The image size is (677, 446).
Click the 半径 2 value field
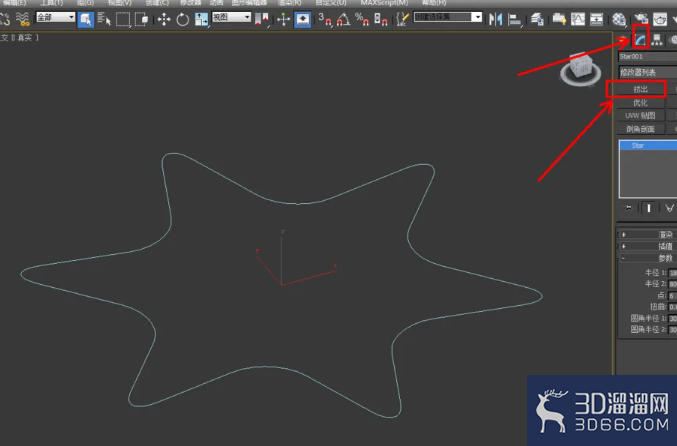point(673,284)
